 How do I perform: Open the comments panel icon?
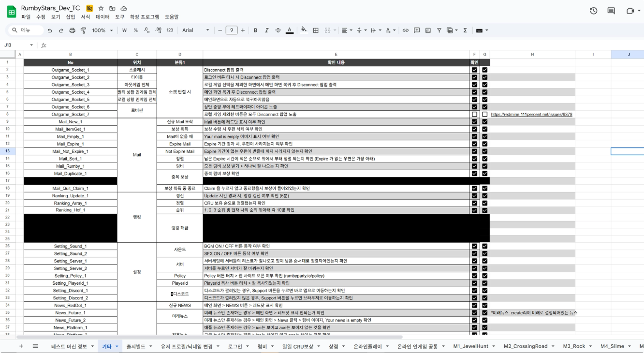pos(611,11)
